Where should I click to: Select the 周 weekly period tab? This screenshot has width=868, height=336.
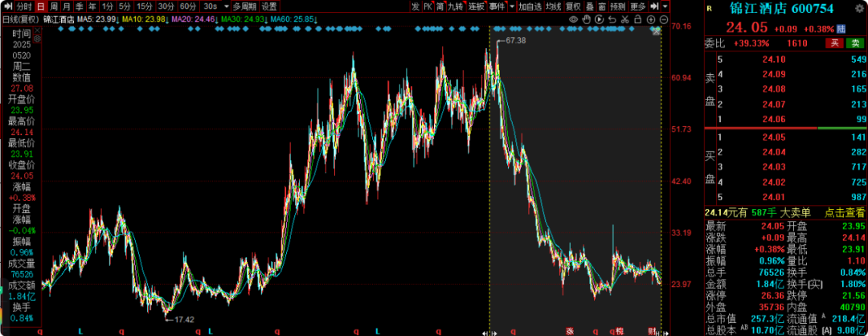tap(54, 6)
